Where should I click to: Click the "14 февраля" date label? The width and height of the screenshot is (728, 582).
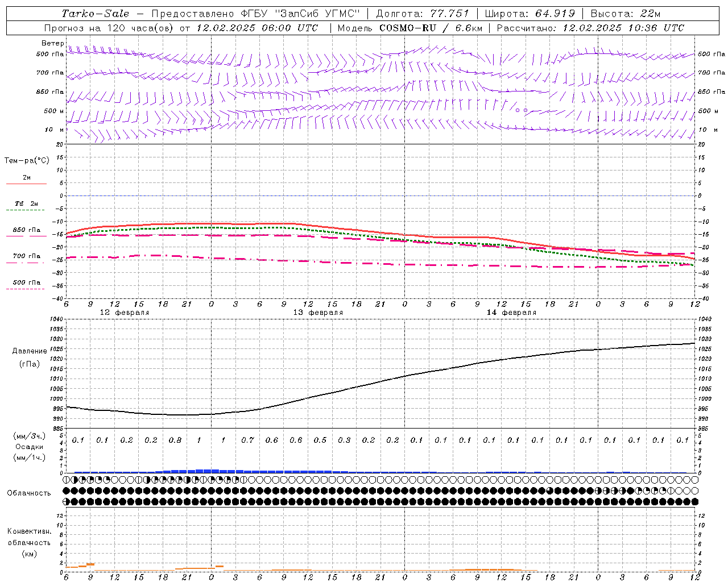click(511, 313)
